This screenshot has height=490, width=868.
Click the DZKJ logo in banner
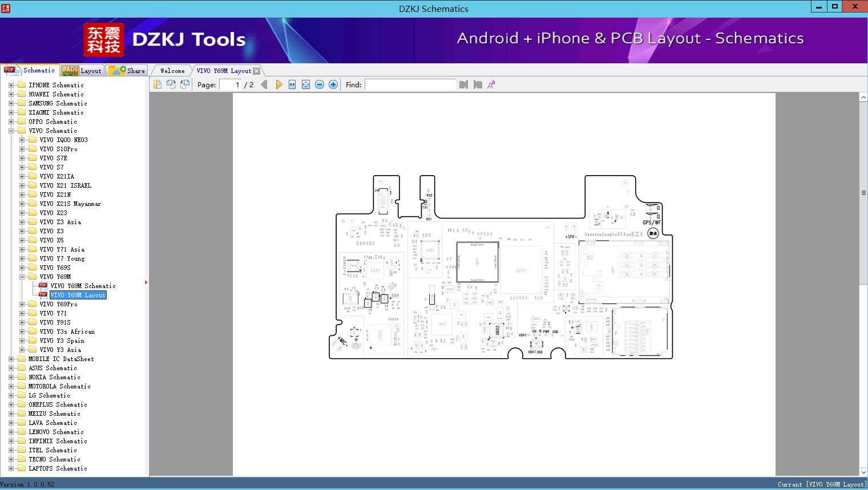(104, 40)
